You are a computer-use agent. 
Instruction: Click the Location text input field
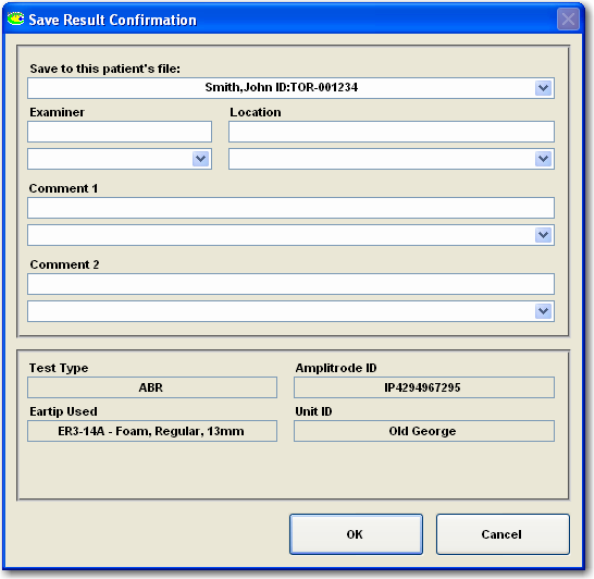(x=391, y=132)
